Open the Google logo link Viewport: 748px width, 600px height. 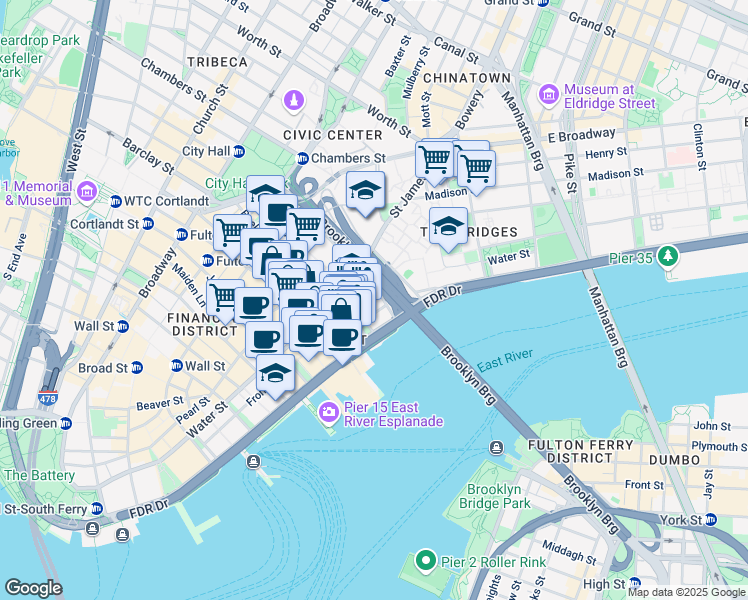33,588
